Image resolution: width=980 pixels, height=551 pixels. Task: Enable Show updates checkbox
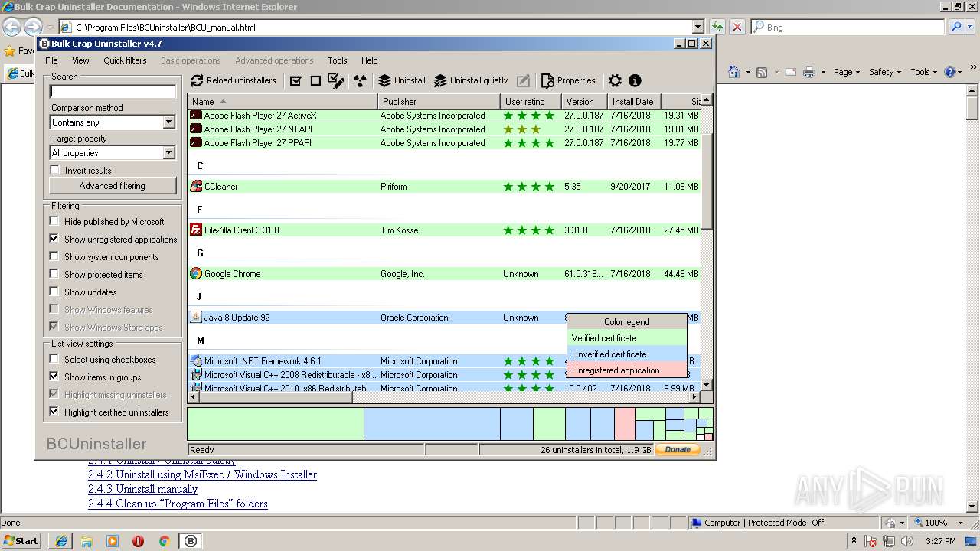click(54, 292)
